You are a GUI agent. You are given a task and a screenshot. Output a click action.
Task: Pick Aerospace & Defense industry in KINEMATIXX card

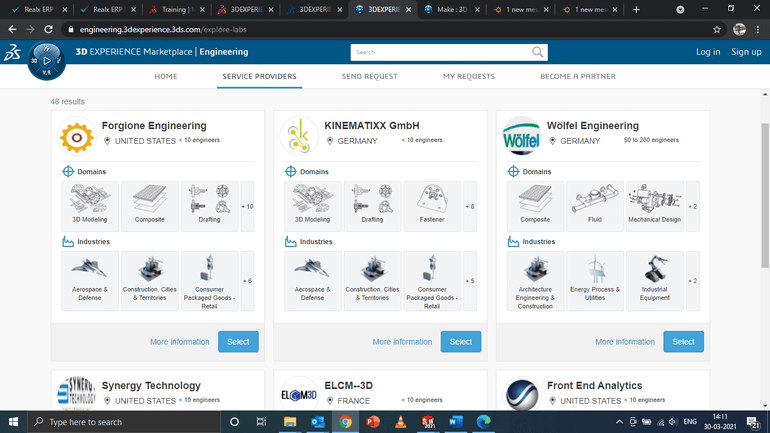click(x=312, y=281)
